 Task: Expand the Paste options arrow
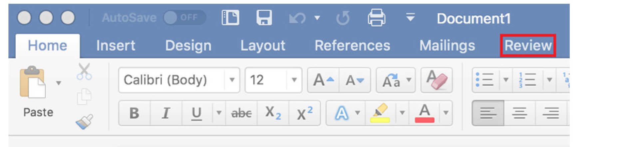tap(59, 83)
